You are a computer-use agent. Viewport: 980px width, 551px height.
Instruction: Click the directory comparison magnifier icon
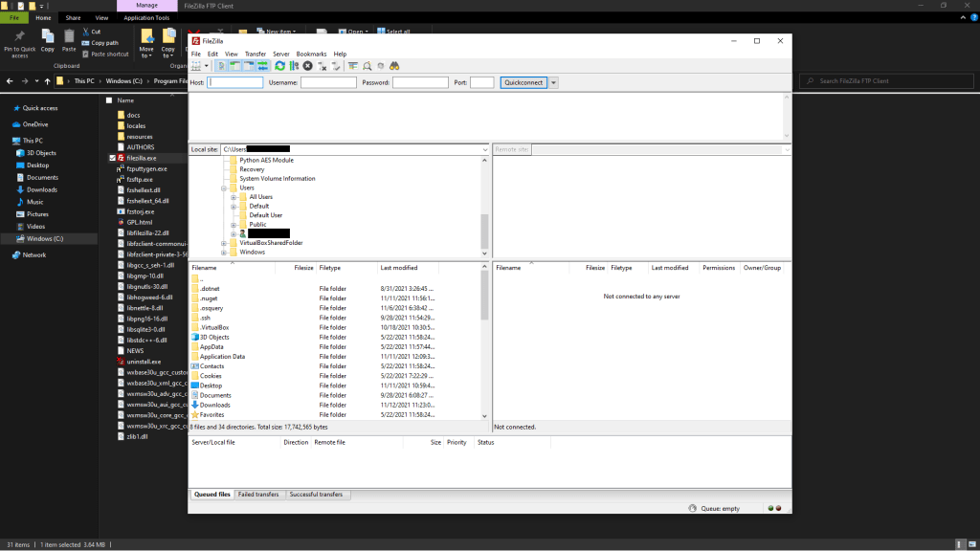367,66
